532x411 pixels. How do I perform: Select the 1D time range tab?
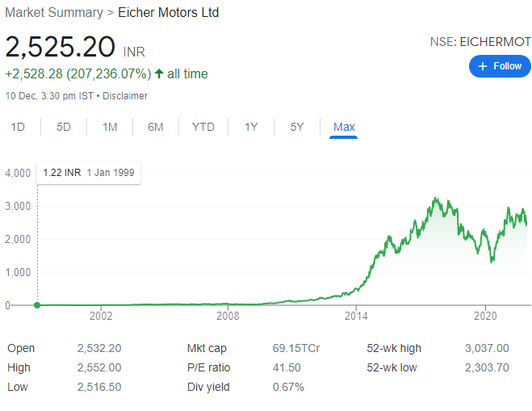(x=18, y=127)
